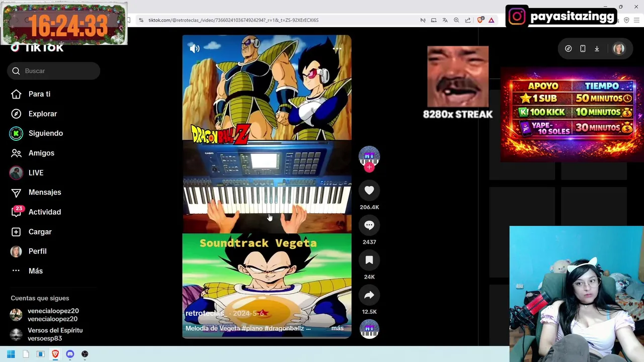Open the Brave Rewards triangle icon
Image resolution: width=644 pixels, height=362 pixels.
(x=492, y=20)
